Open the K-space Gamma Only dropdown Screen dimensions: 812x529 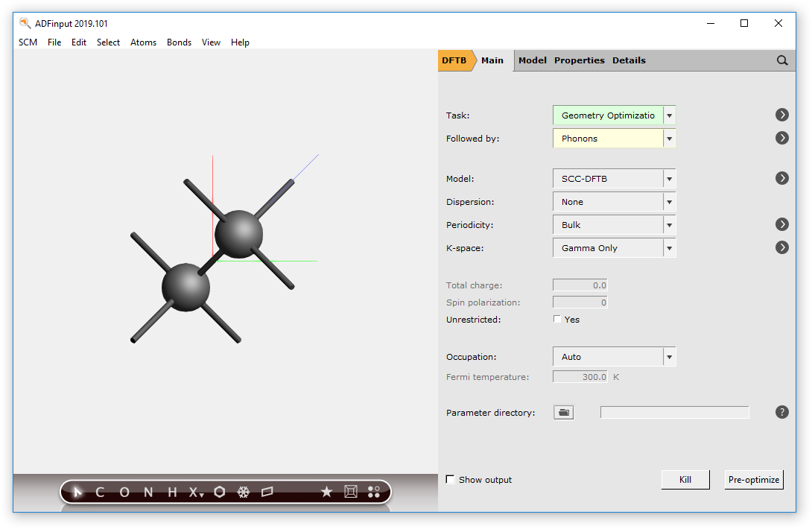(614, 248)
